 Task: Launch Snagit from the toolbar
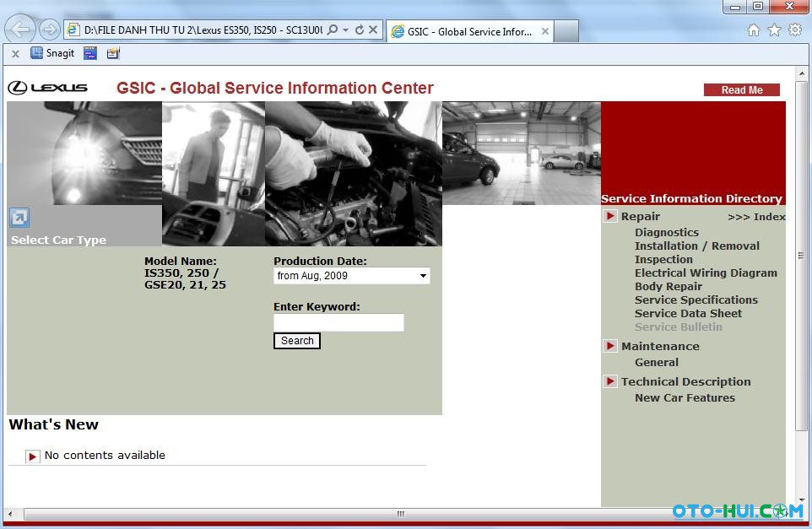pos(52,53)
